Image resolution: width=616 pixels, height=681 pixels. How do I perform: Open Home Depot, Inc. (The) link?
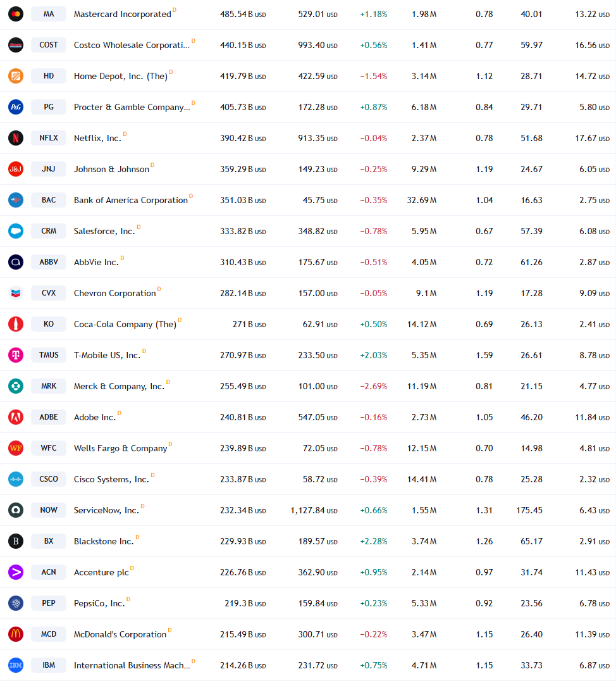121,77
